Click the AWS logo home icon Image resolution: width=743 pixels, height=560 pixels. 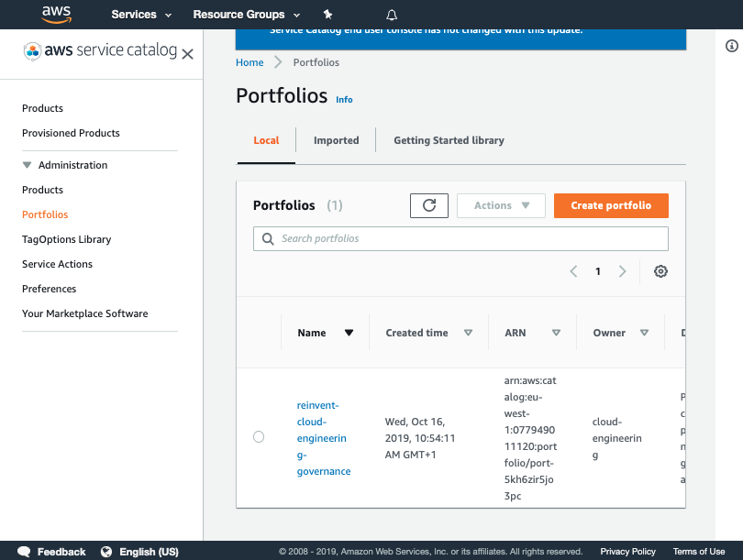56,14
